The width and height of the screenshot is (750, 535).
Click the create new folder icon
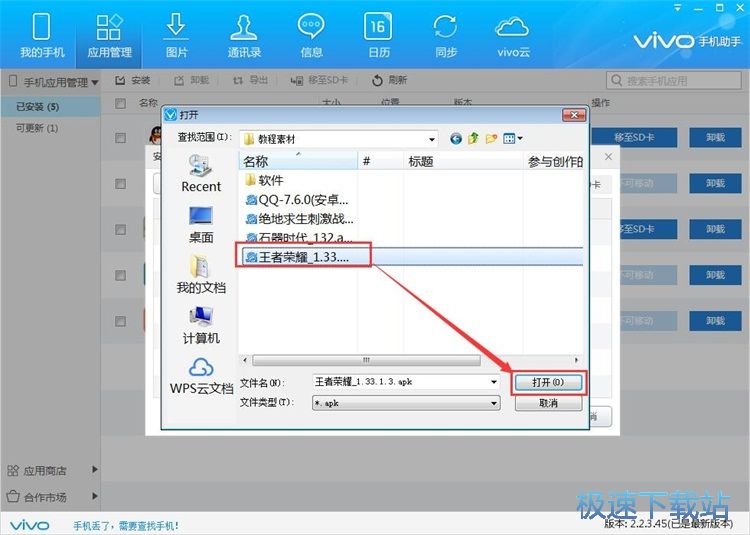491,139
